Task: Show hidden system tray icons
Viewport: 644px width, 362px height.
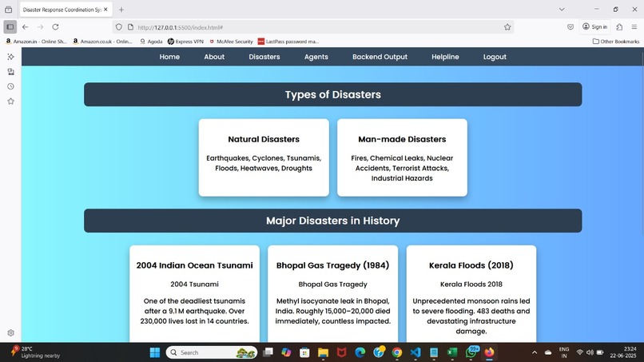Action: coord(535,352)
